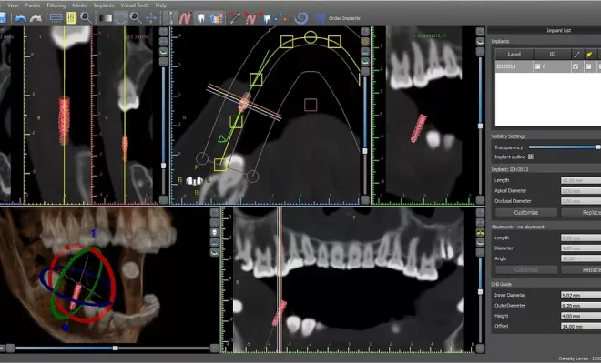
Task: Click the implant Customize button
Action: point(526,211)
